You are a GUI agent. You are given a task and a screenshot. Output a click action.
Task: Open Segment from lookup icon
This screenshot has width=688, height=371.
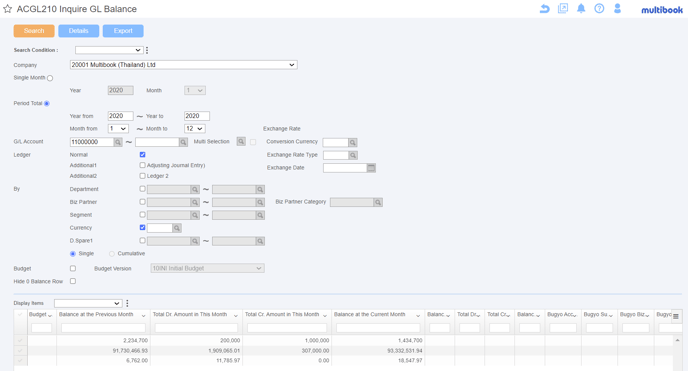[195, 215]
